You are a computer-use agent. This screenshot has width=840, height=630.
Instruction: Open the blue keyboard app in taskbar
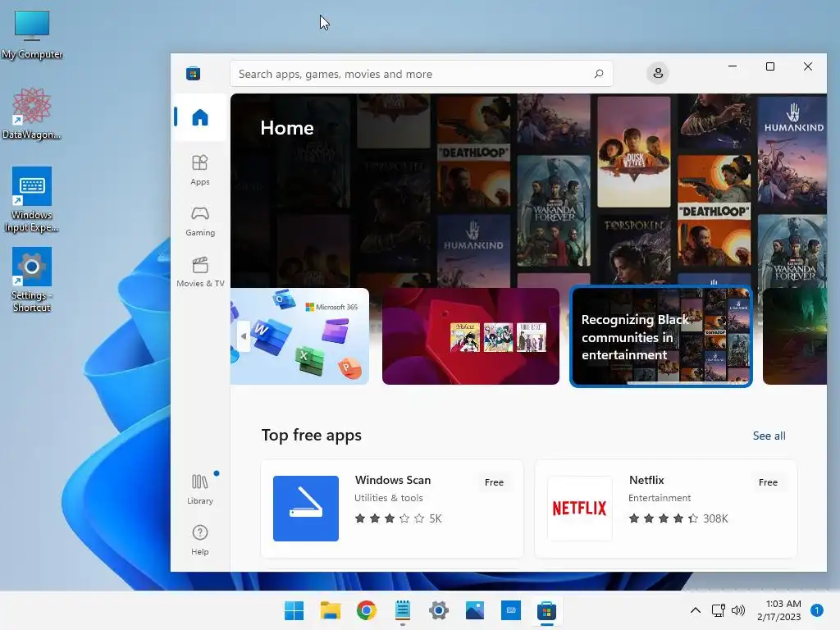(510, 610)
